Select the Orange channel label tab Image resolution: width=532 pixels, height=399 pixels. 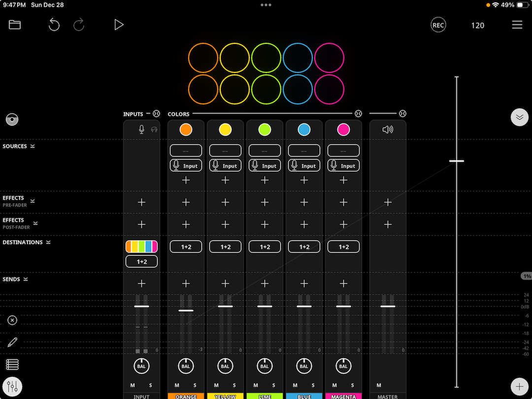[x=186, y=396]
